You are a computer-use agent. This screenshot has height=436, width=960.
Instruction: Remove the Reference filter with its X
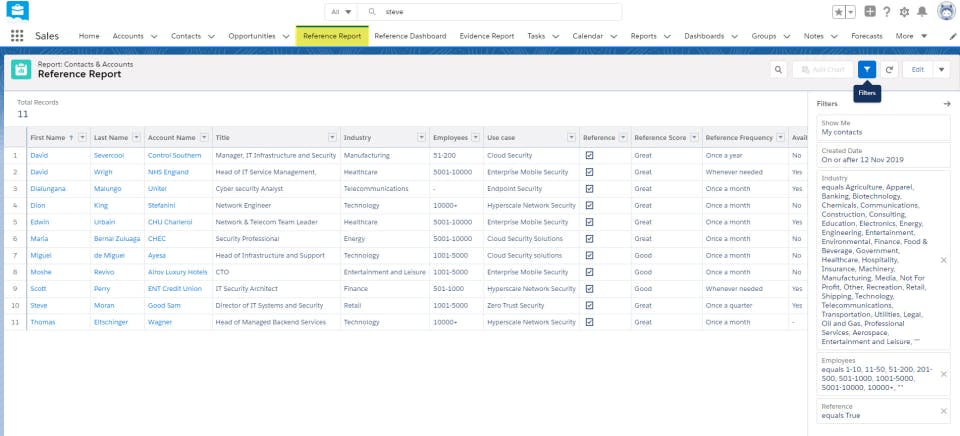tap(943, 411)
